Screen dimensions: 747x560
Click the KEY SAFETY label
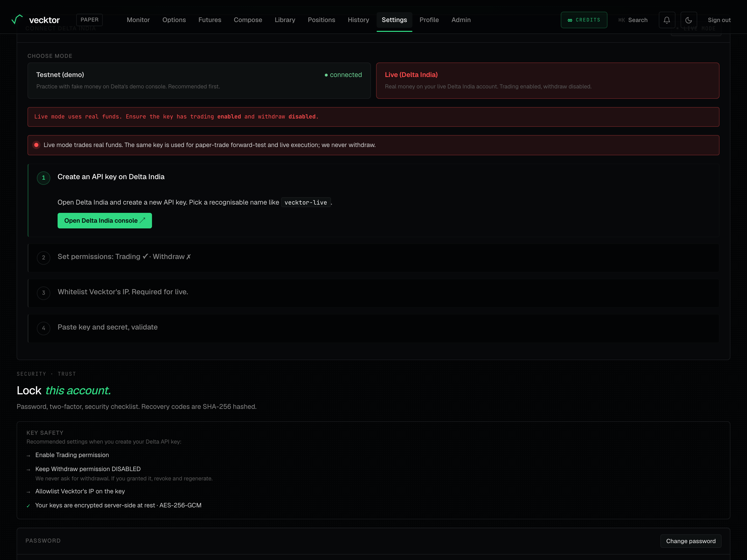(45, 433)
